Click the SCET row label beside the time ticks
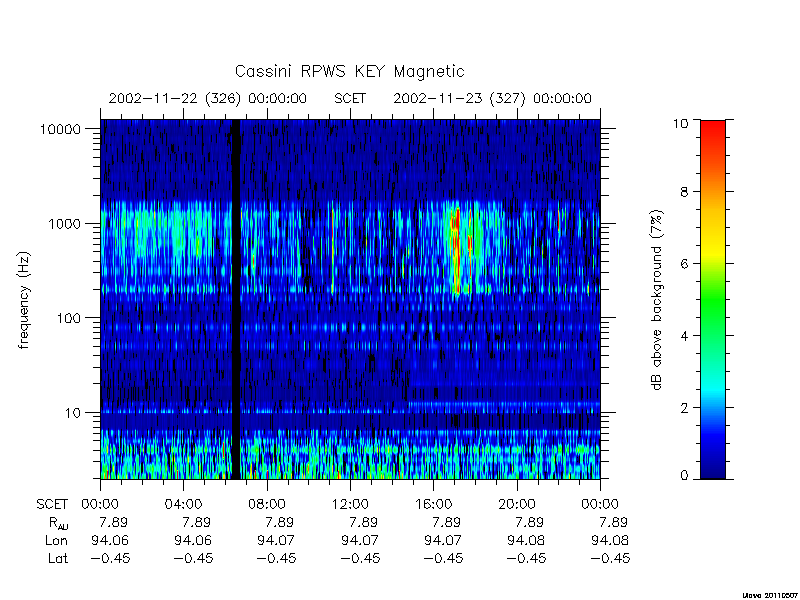800x600 pixels. [x=52, y=505]
